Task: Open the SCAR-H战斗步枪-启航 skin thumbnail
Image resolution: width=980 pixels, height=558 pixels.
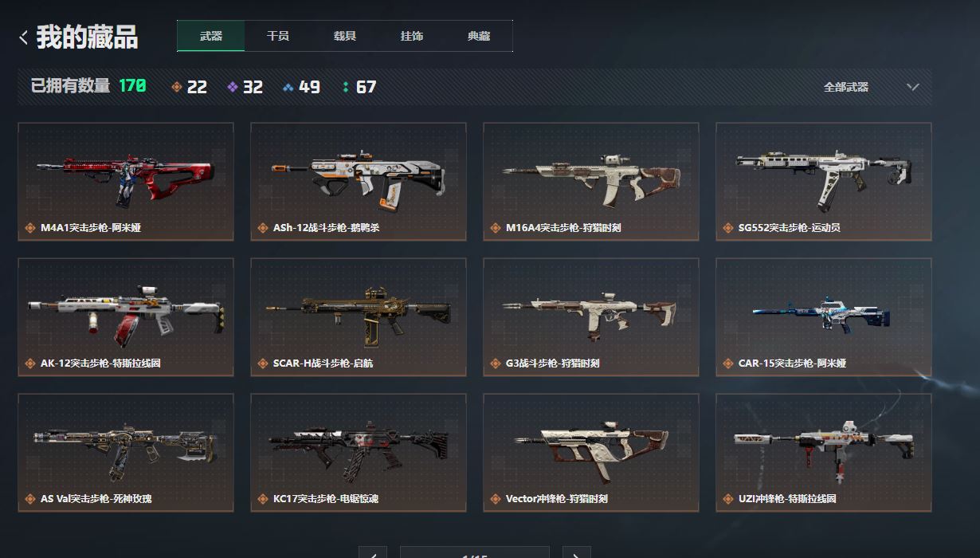Action: pyautogui.click(x=359, y=317)
